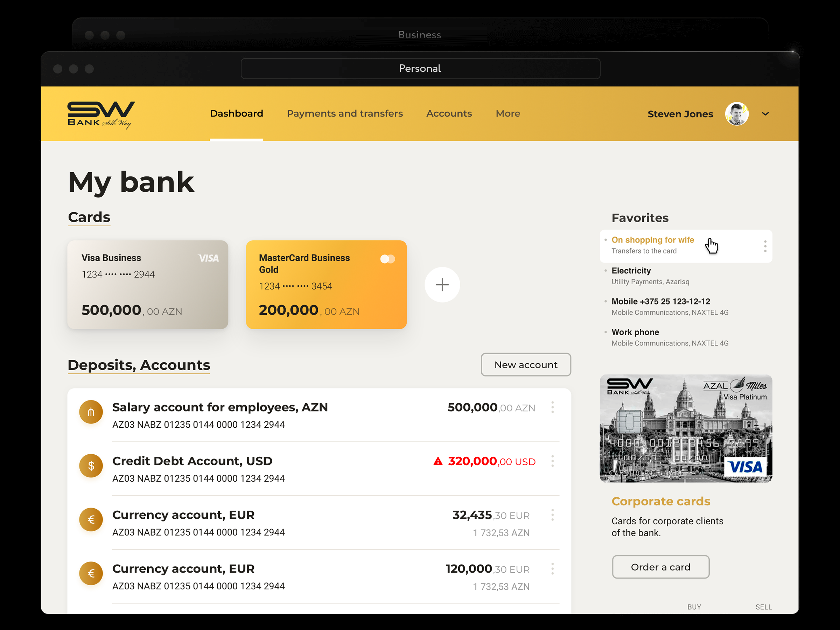
Task: Click the SW Bank Silk Way logo
Action: pos(101,115)
